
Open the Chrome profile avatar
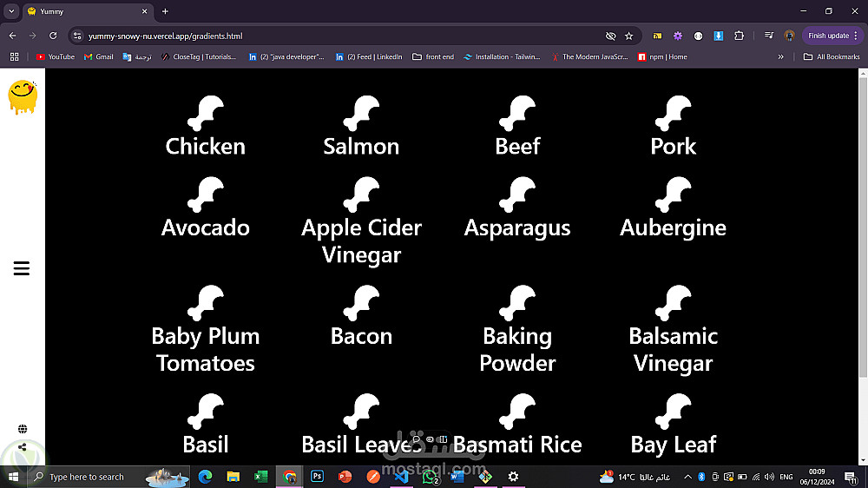(789, 36)
